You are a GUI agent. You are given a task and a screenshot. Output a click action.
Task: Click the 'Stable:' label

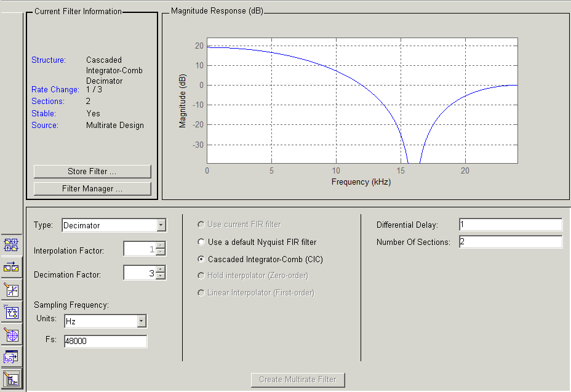click(x=44, y=113)
